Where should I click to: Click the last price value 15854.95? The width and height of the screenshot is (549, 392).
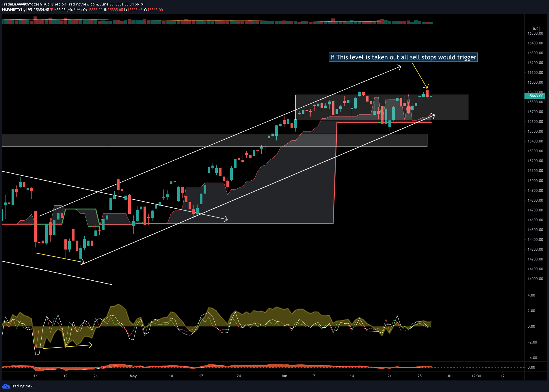(x=41, y=10)
